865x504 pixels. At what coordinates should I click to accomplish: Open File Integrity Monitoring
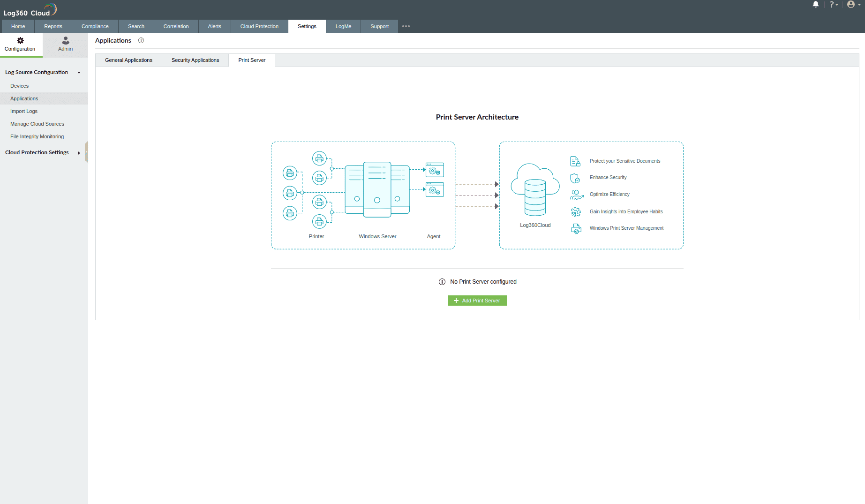[44, 136]
